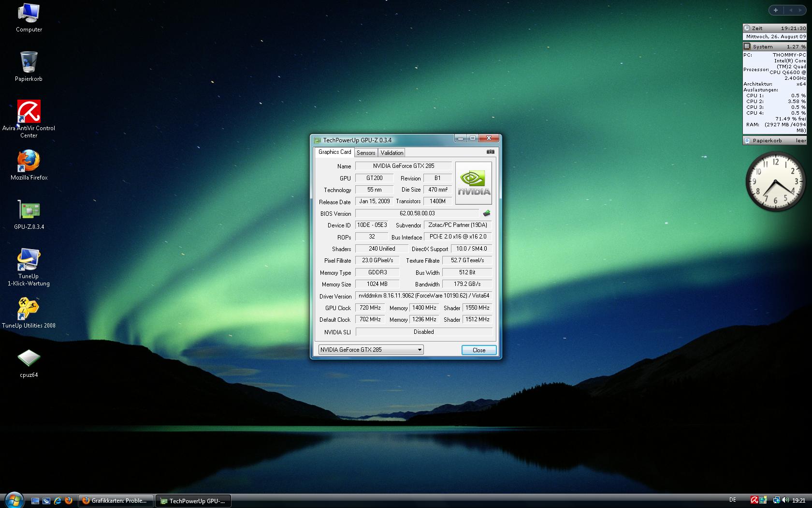Switch to the Graphics Card tab

pos(334,152)
